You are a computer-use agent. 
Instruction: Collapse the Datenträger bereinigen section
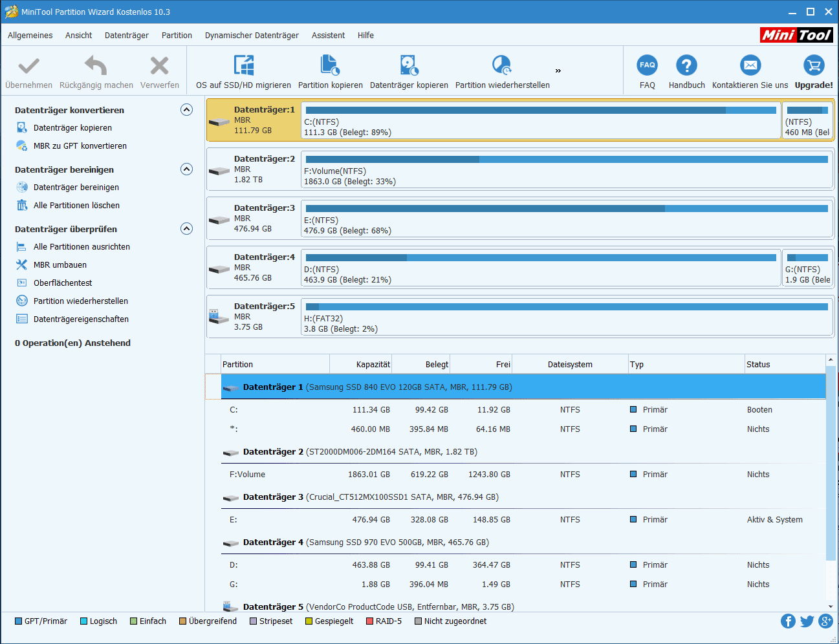coord(186,169)
